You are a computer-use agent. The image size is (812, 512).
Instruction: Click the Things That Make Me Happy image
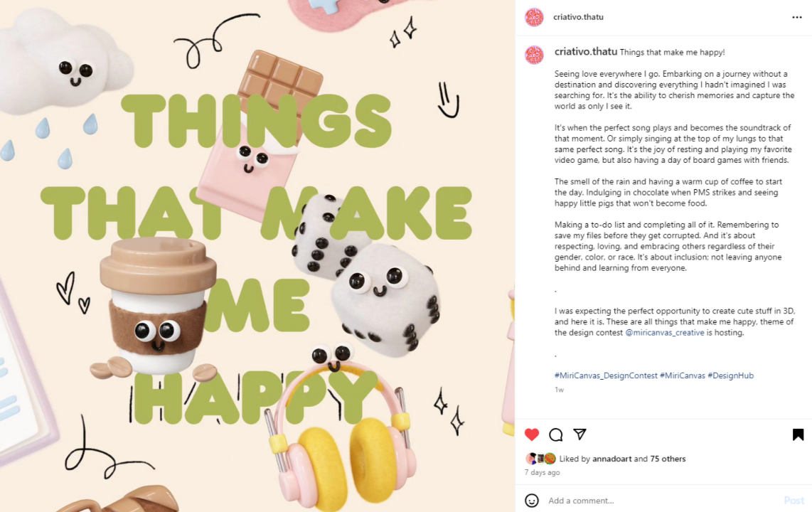tap(257, 256)
